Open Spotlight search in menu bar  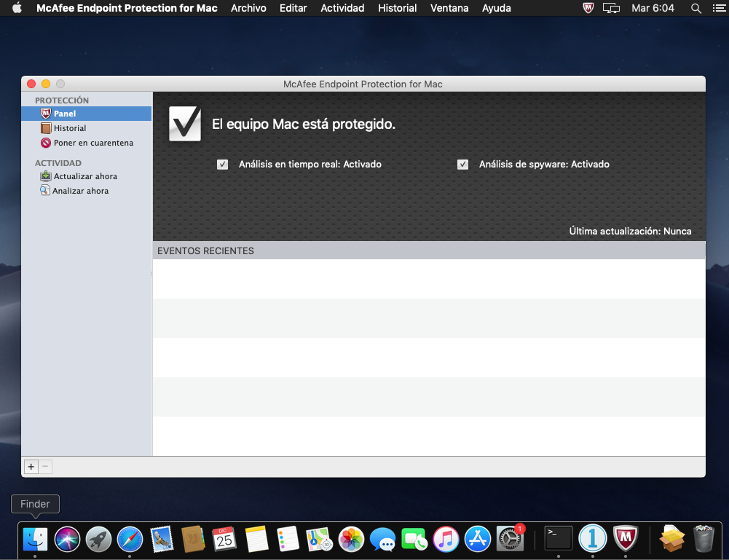[696, 8]
